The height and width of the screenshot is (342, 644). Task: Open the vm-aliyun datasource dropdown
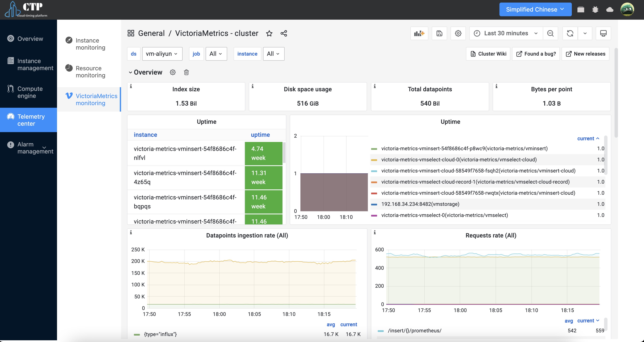pyautogui.click(x=162, y=54)
